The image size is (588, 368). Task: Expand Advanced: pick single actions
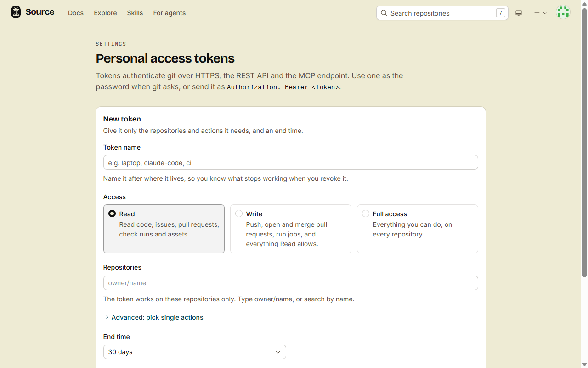[153, 317]
